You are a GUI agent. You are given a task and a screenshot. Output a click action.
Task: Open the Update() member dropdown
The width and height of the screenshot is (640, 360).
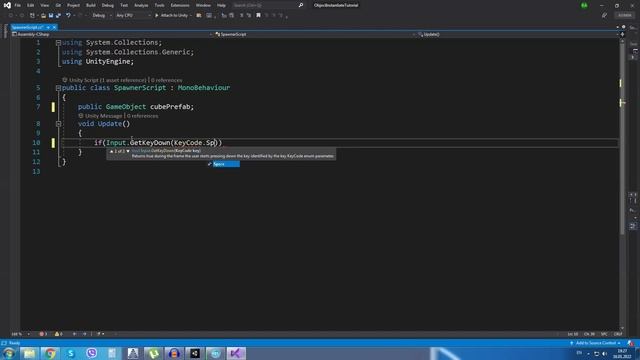(518, 35)
